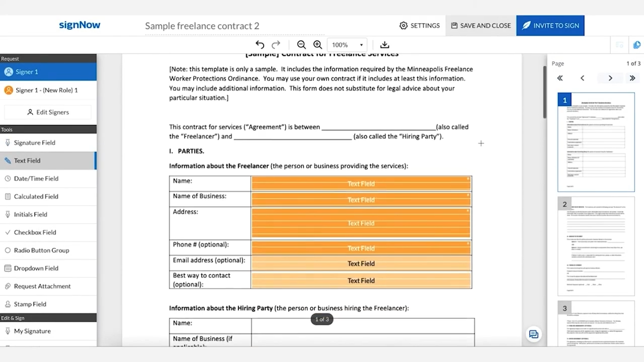This screenshot has width=644, height=362.
Task: Zoom out of the document
Action: [301, 45]
